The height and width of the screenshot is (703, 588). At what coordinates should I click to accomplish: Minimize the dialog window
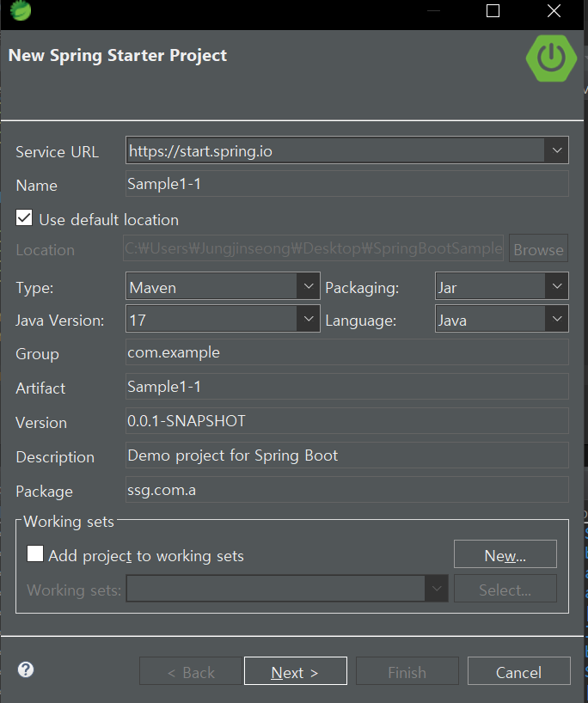point(433,11)
